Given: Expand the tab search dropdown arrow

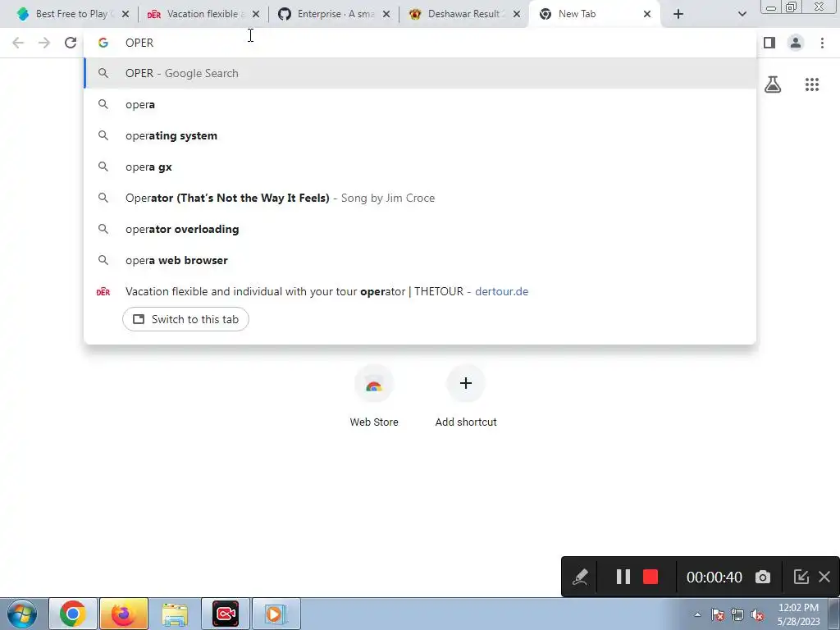Looking at the screenshot, I should [742, 14].
